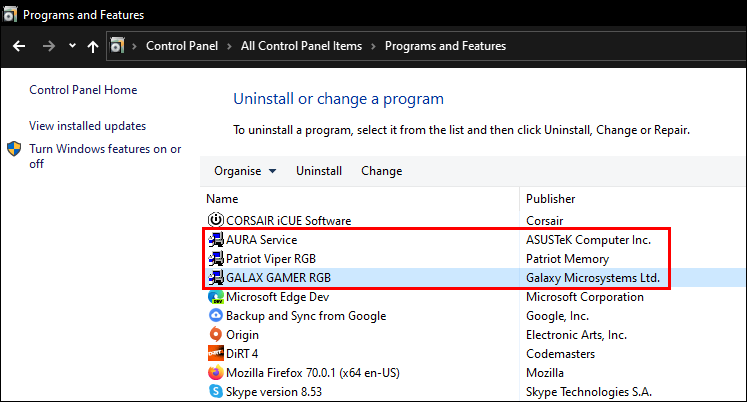The width and height of the screenshot is (747, 402).
Task: Open the recent locations dropdown arrow
Action: 72,46
